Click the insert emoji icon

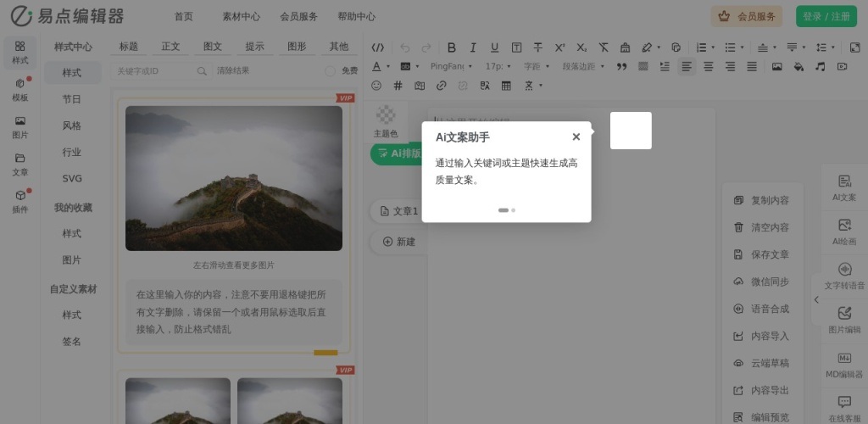tap(376, 86)
